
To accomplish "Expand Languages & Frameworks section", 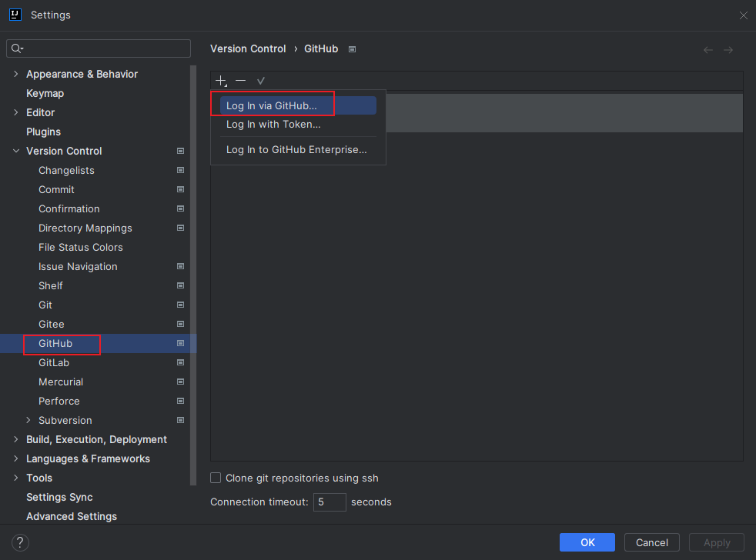I will pos(16,458).
